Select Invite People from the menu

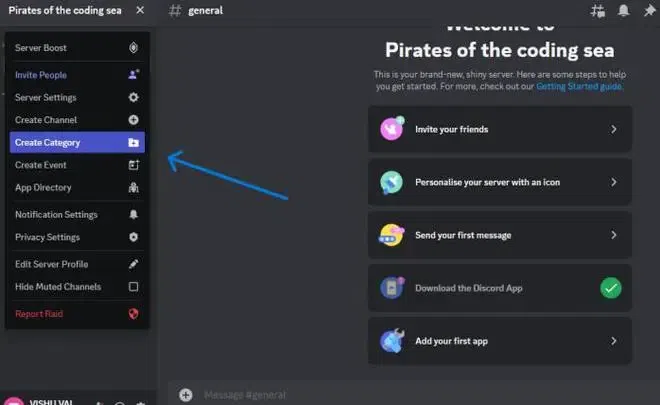pos(77,75)
